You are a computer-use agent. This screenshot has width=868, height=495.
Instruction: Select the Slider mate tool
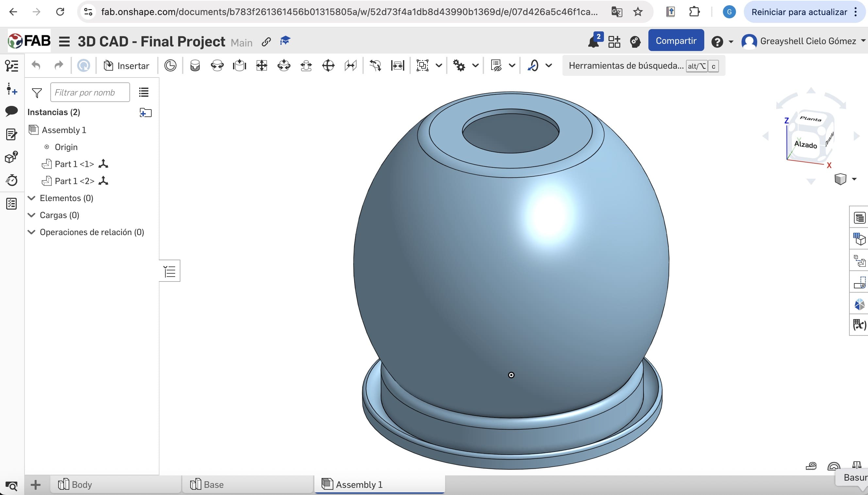point(239,65)
